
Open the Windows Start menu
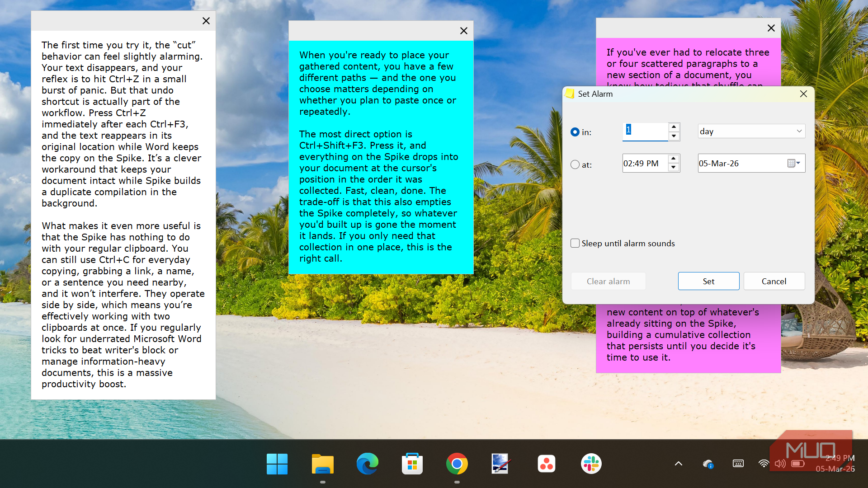coord(277,464)
